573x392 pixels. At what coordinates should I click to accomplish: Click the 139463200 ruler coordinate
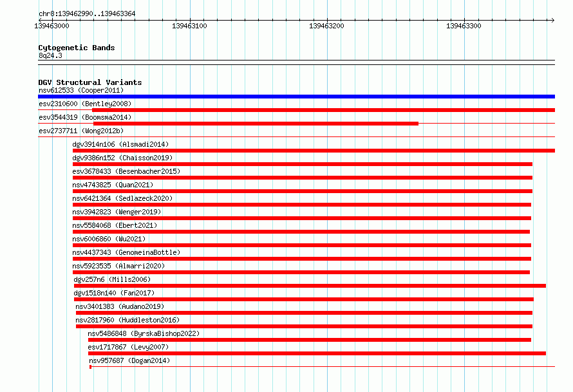[326, 26]
